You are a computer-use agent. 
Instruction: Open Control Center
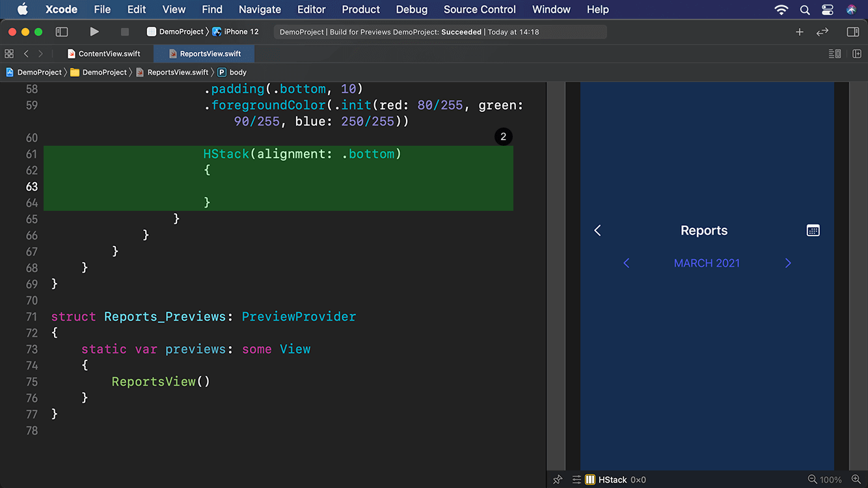[828, 9]
